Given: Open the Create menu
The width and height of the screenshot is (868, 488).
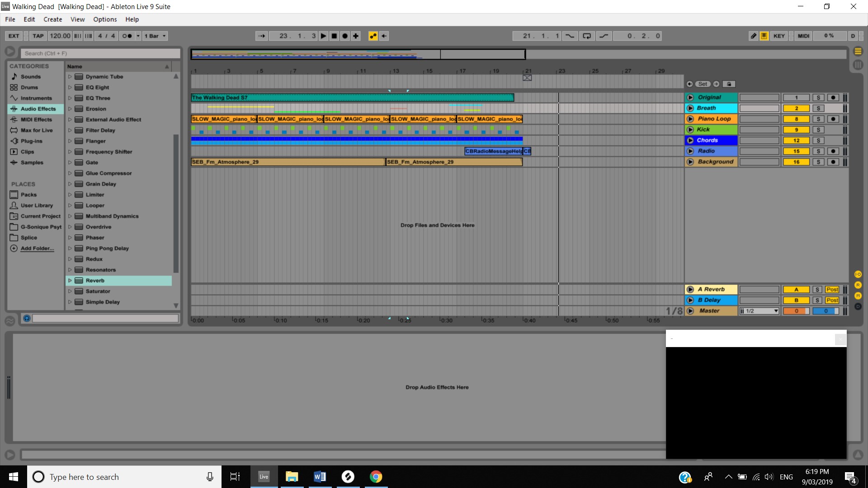Looking at the screenshot, I should pyautogui.click(x=52, y=19).
